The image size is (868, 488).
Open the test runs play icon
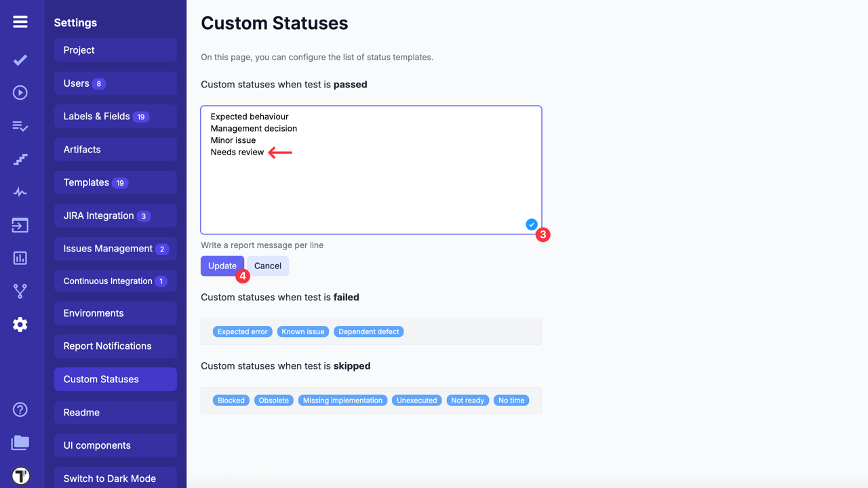tap(20, 92)
